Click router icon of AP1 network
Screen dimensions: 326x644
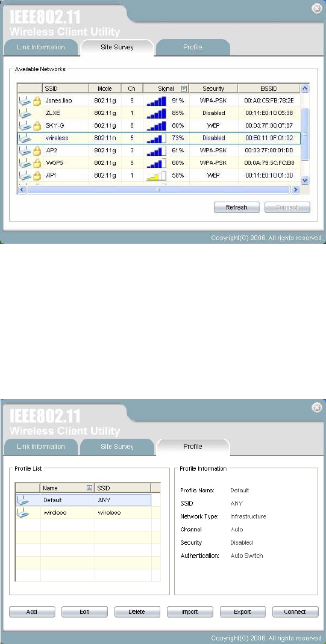click(25, 175)
